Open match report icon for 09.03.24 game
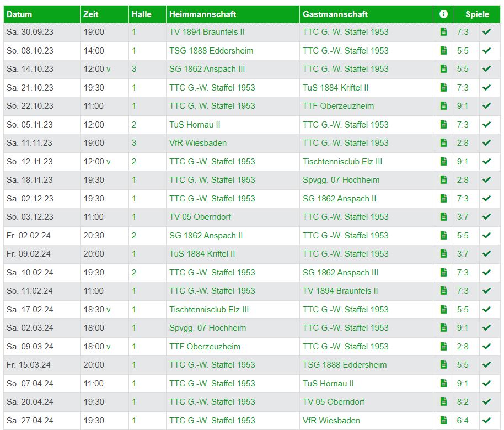This screenshot has height=430, width=504. [x=443, y=347]
